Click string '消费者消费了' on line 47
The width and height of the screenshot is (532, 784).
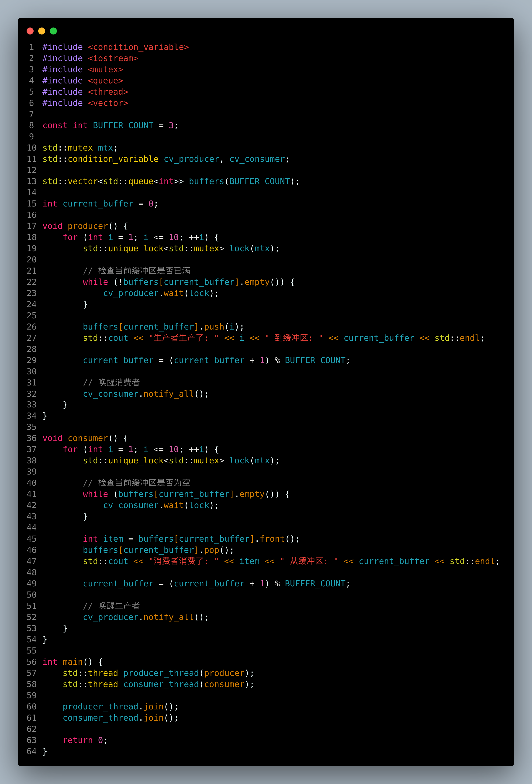click(x=179, y=561)
